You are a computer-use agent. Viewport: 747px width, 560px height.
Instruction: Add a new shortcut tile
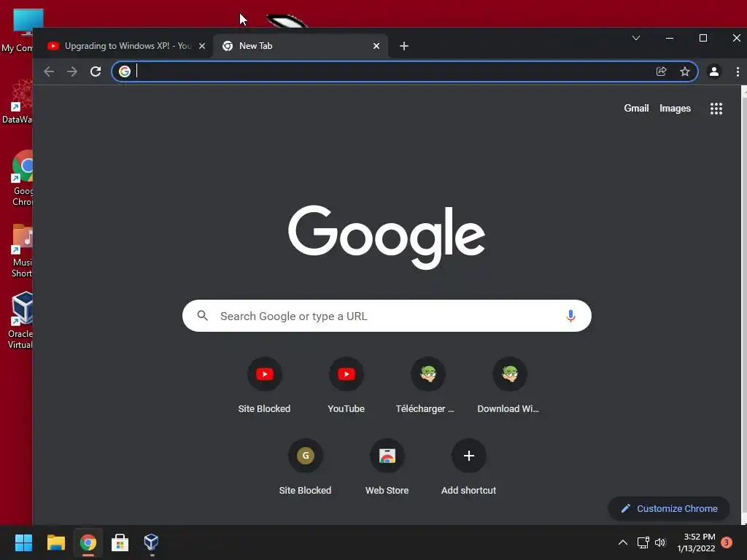coord(469,467)
